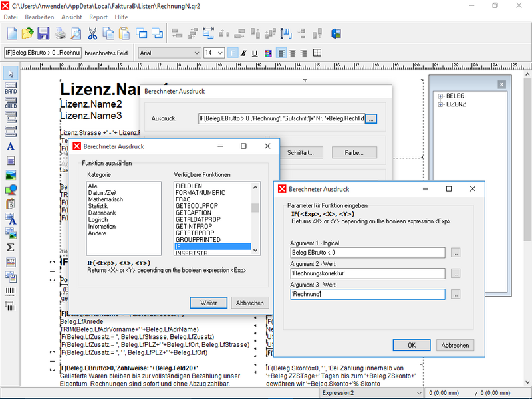This screenshot has width=532, height=399.
Task: Click the Schriftart... button
Action: click(301, 153)
